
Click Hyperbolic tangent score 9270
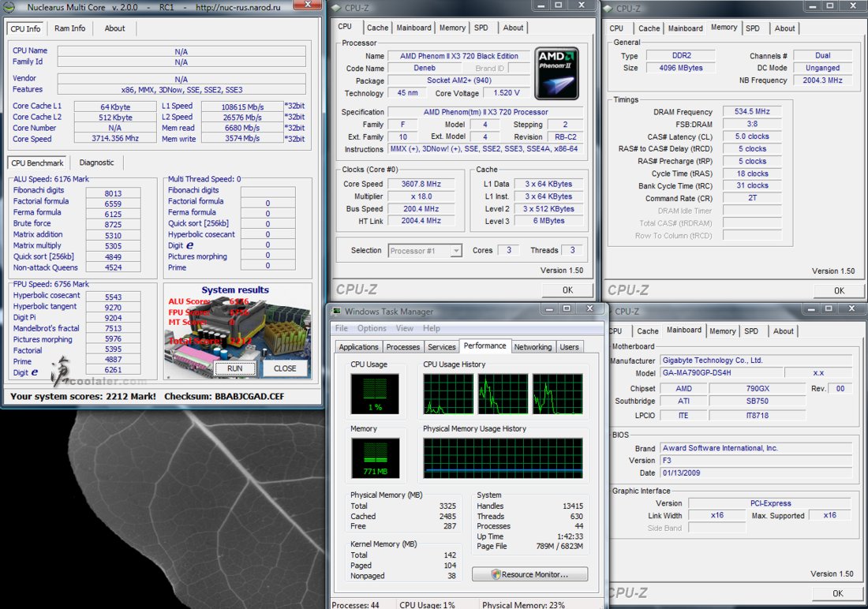click(x=113, y=308)
